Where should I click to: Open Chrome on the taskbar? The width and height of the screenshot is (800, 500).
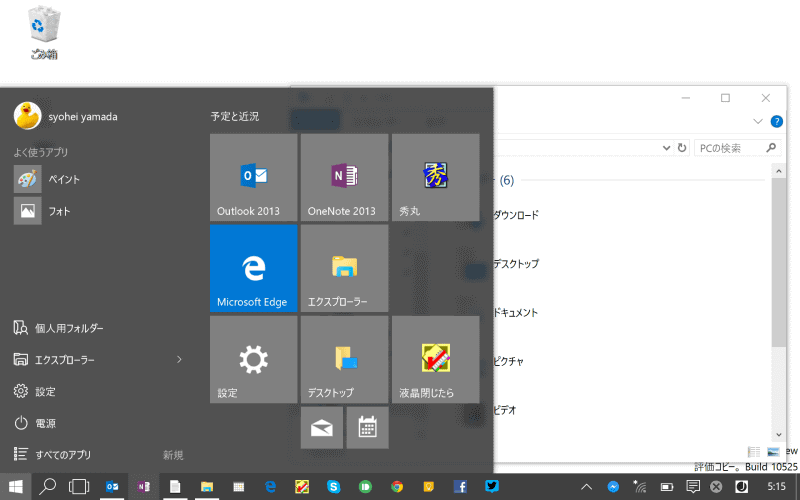point(397,487)
